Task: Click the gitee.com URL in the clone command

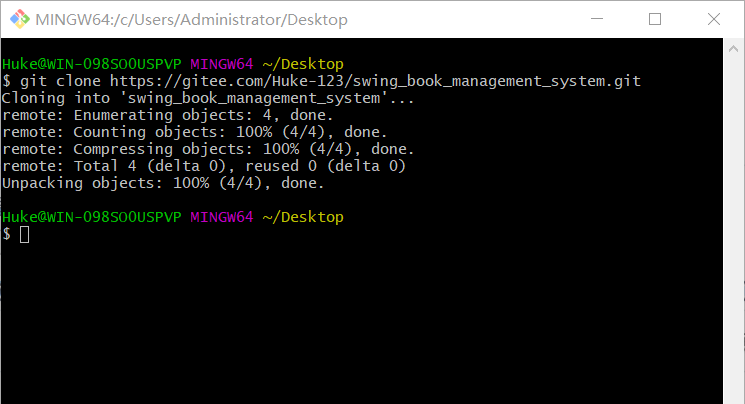Action: (x=375, y=81)
